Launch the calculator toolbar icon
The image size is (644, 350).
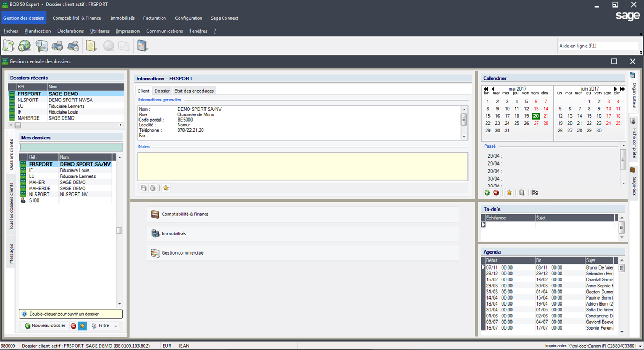coord(142,46)
